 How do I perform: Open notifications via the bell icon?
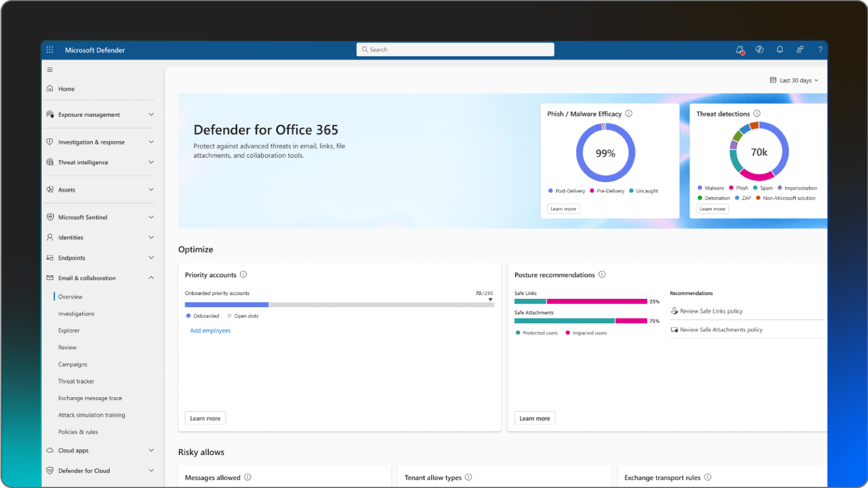(x=779, y=50)
